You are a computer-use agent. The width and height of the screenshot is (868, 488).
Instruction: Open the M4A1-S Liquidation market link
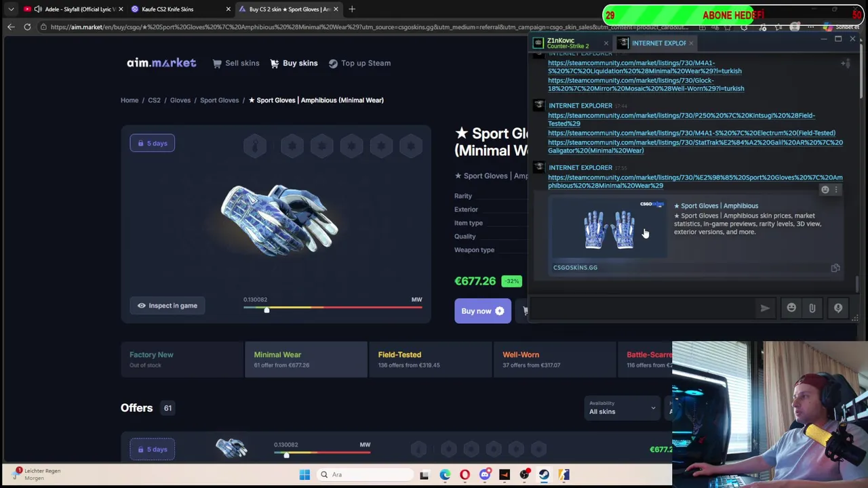pyautogui.click(x=644, y=67)
